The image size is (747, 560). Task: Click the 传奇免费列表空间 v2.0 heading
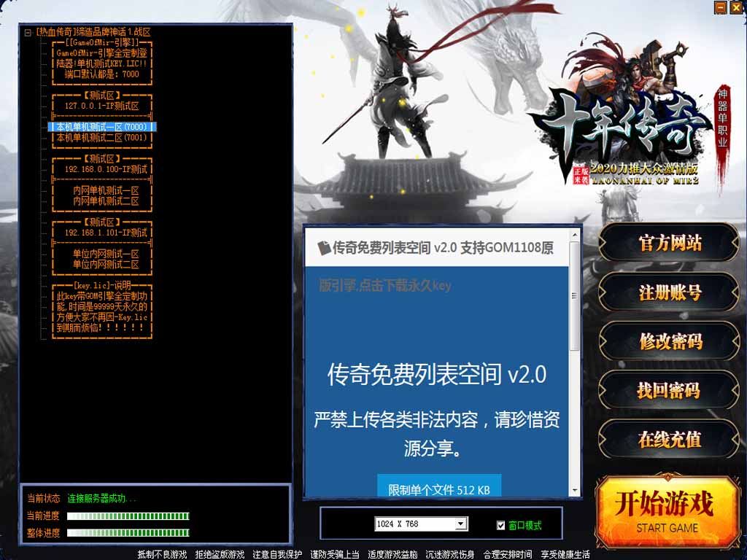436,374
